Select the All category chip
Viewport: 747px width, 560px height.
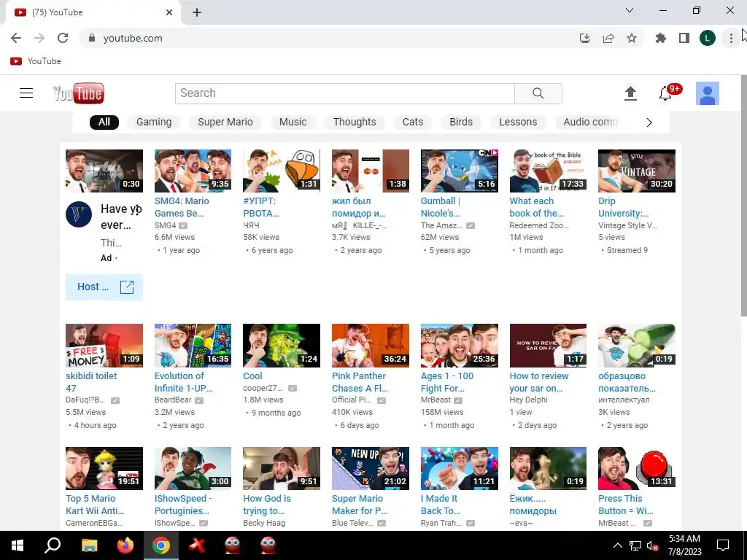(x=104, y=122)
